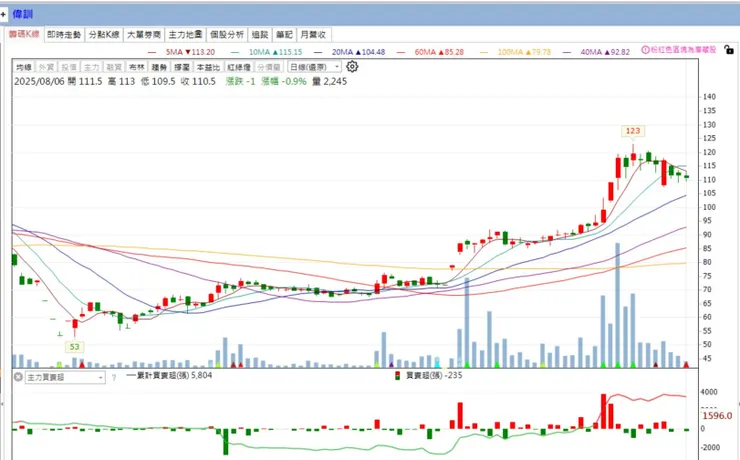Click the 140 price axis label
Viewport: 740px width, 460px height.
(x=709, y=97)
